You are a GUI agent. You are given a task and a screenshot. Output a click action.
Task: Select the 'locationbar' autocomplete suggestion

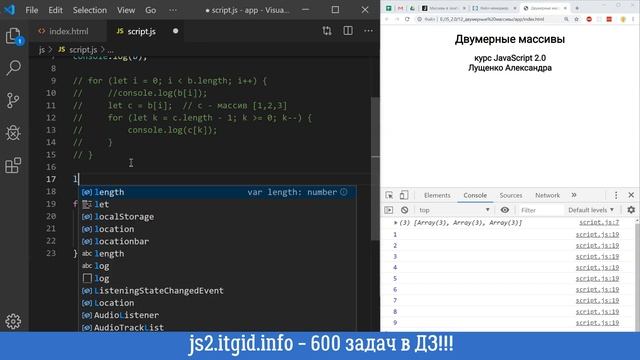pyautogui.click(x=217, y=241)
